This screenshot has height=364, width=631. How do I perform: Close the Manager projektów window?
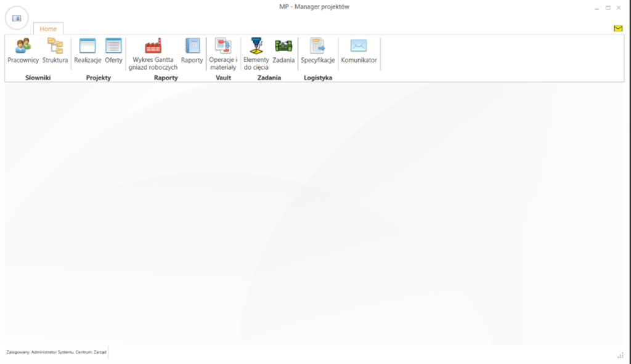(619, 7)
